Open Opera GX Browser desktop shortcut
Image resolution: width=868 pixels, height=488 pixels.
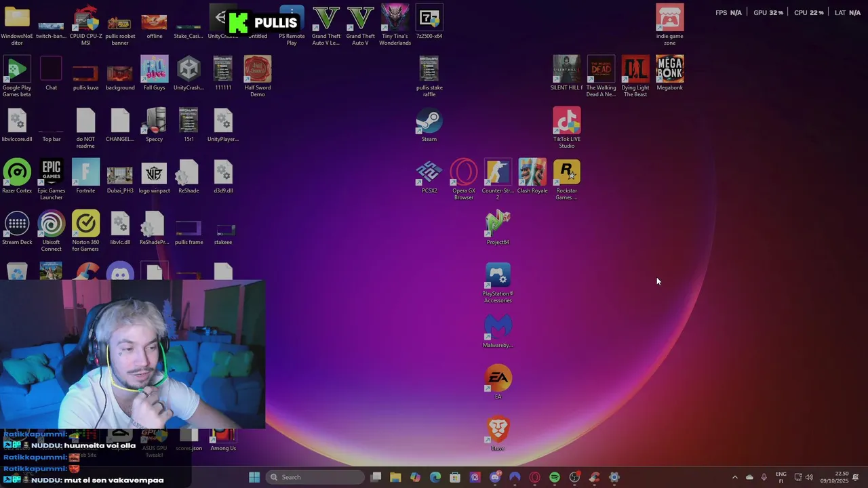tap(464, 179)
